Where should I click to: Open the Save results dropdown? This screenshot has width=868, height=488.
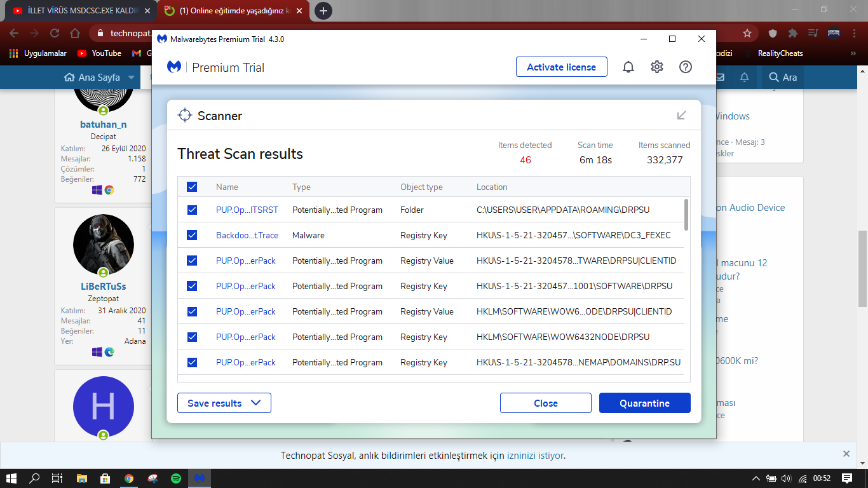click(x=224, y=403)
